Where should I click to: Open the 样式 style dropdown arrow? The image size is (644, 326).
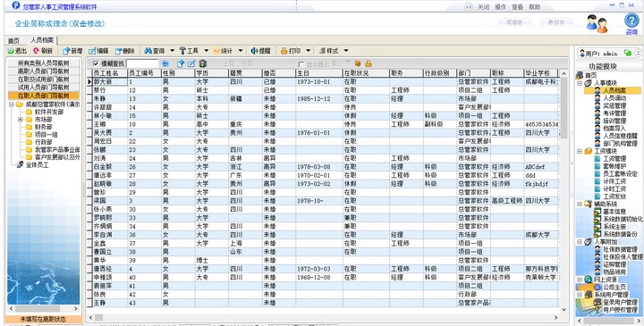click(x=346, y=51)
